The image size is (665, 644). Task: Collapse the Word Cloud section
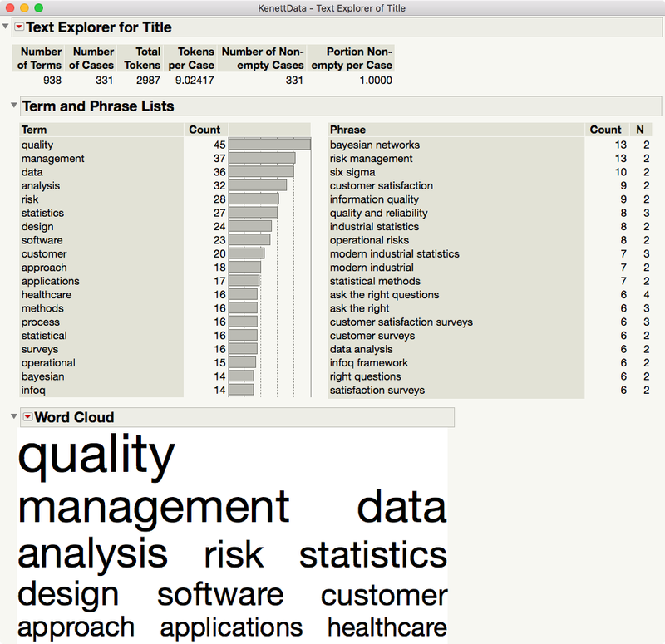[13, 417]
